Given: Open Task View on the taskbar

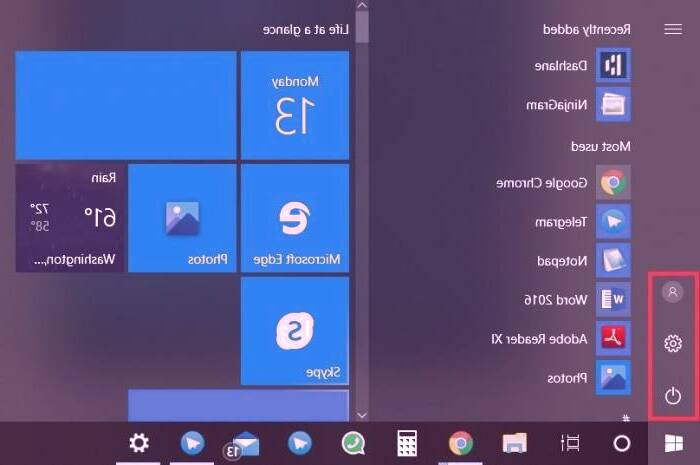Looking at the screenshot, I should click(570, 444).
